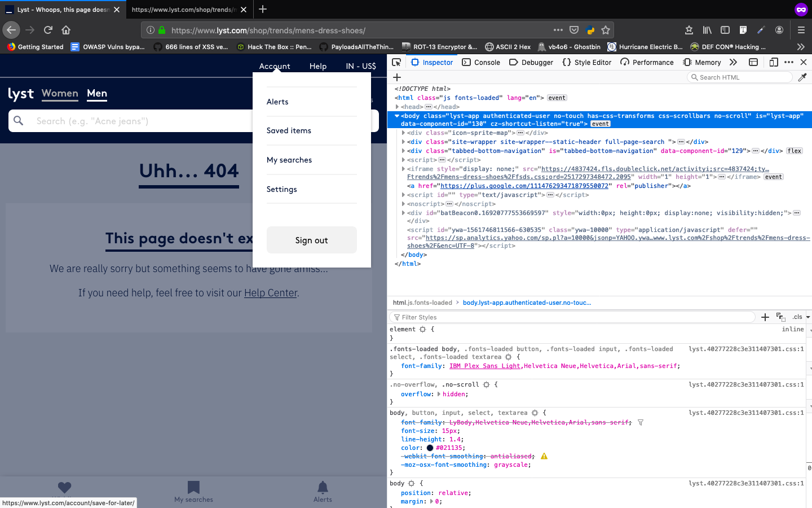
Task: Open DevTools customize three-dot menu
Action: (789, 62)
